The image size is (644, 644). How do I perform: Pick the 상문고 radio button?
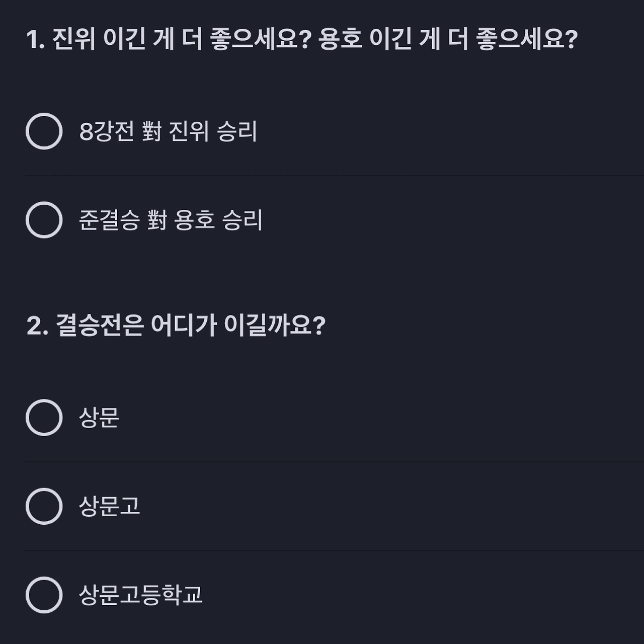coord(44,506)
